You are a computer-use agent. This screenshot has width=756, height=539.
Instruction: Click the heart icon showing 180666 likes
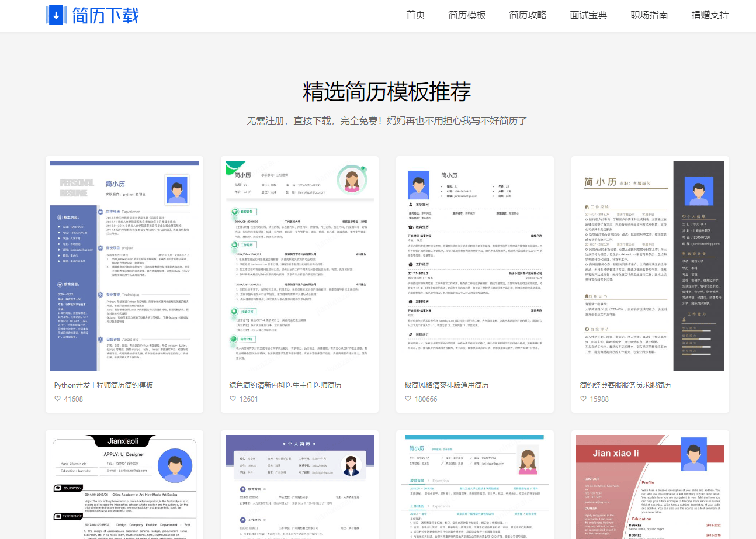[408, 398]
